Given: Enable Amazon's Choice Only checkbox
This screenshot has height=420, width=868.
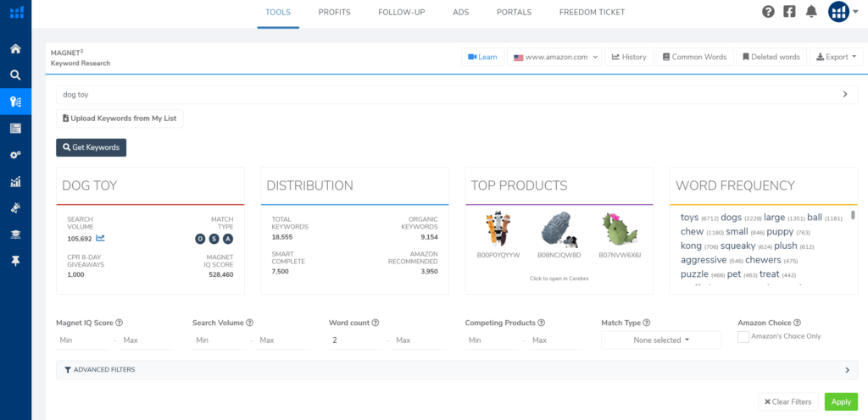Looking at the screenshot, I should pyautogui.click(x=743, y=337).
